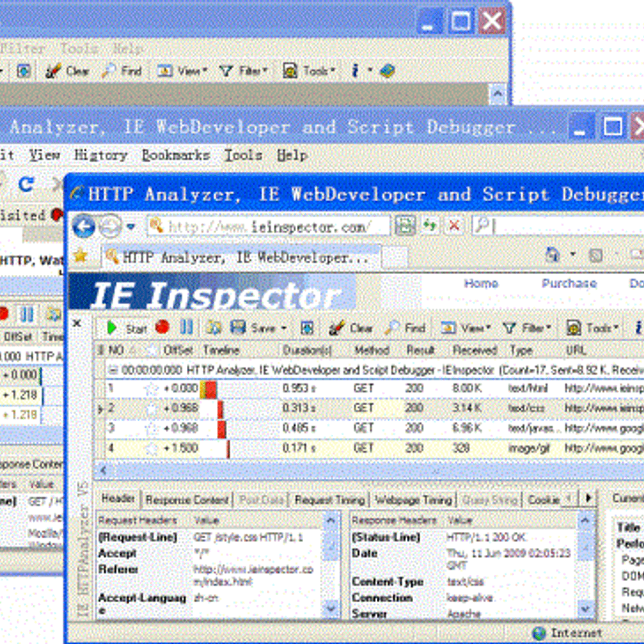
Task: Switch to Header tab
Action: pyautogui.click(x=118, y=499)
